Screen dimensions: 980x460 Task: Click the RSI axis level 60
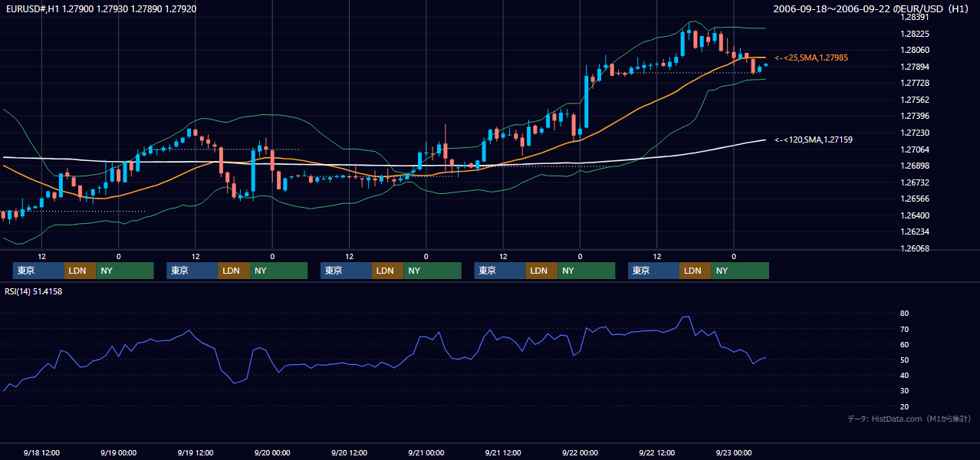click(x=905, y=344)
